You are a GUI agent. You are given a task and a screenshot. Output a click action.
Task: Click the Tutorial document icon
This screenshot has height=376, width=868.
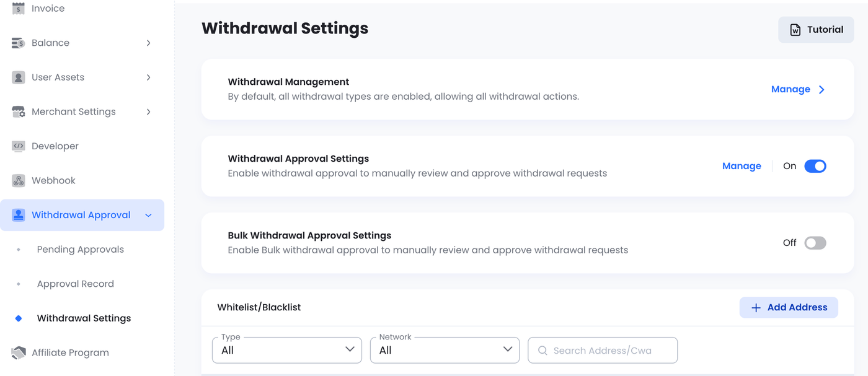[795, 30]
